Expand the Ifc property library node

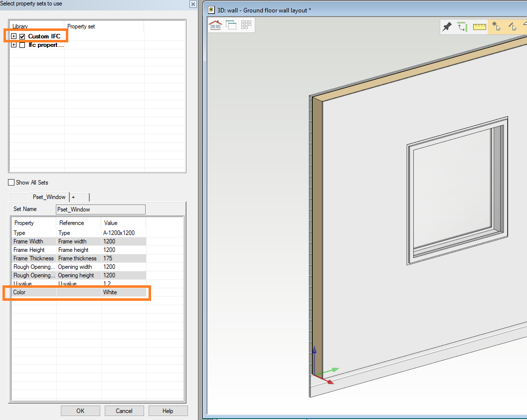click(13, 45)
